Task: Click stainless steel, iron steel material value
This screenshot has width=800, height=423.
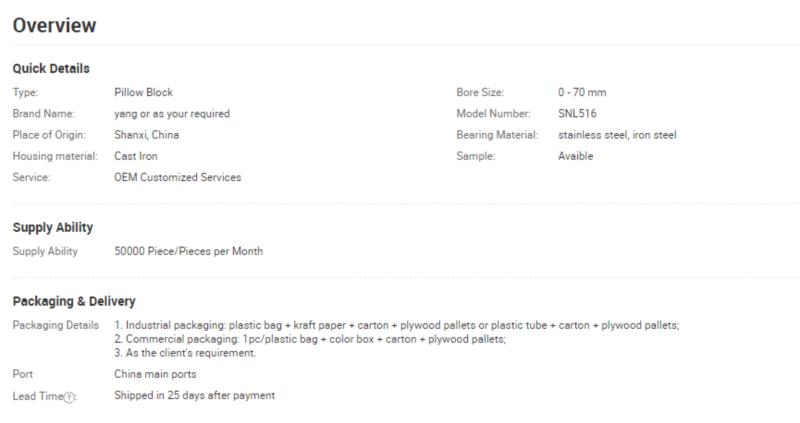Action: (617, 135)
